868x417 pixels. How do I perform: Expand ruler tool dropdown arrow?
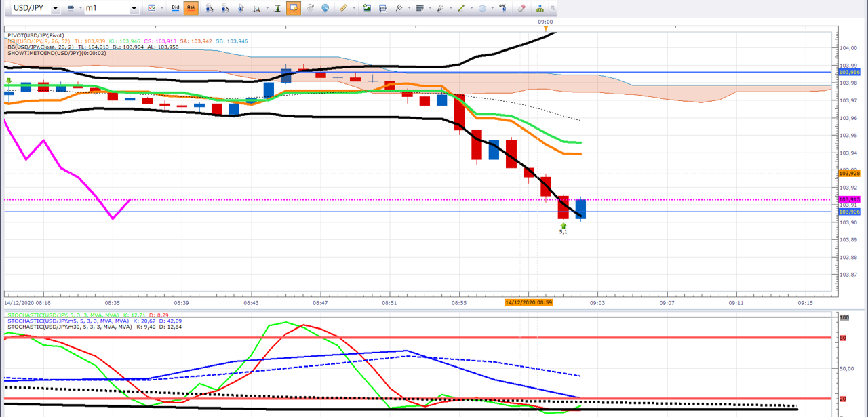coord(354,8)
